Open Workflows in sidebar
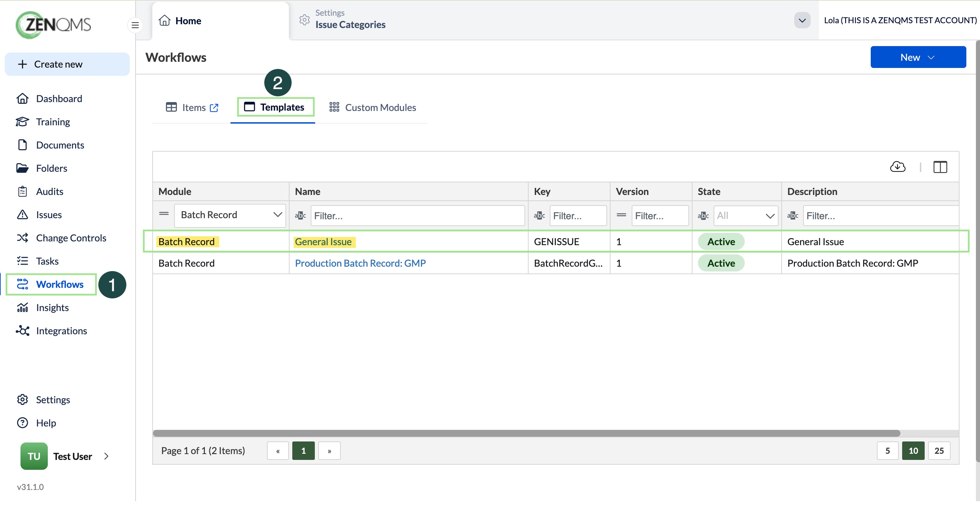 [x=51, y=284]
